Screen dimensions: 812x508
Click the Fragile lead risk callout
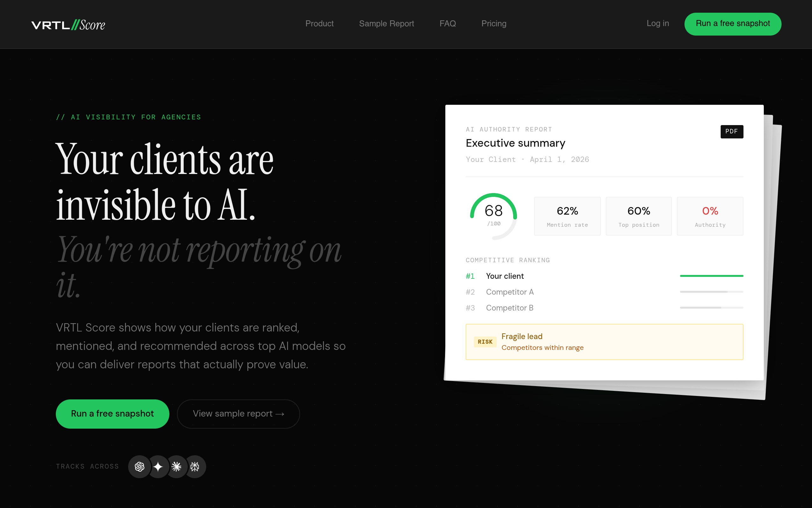(x=604, y=342)
